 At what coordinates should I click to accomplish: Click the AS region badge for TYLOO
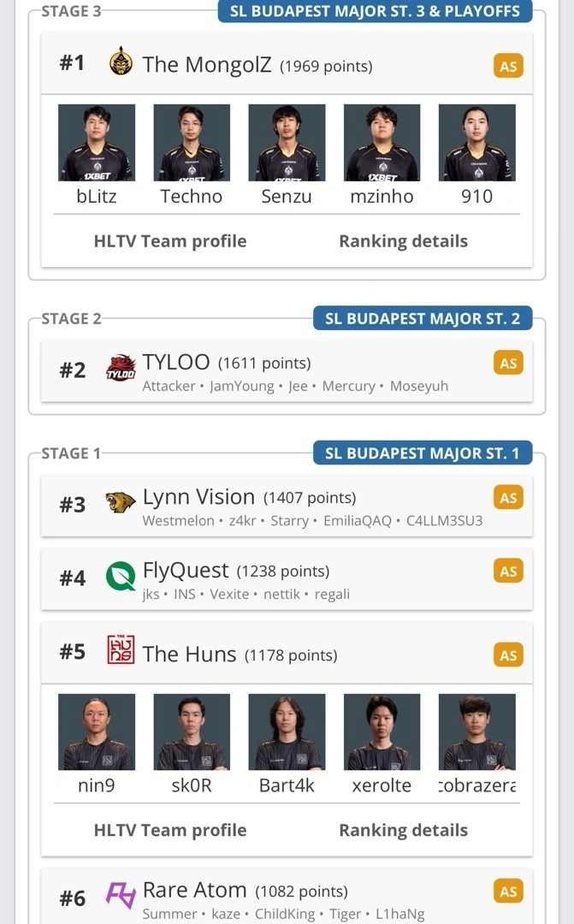click(x=508, y=363)
